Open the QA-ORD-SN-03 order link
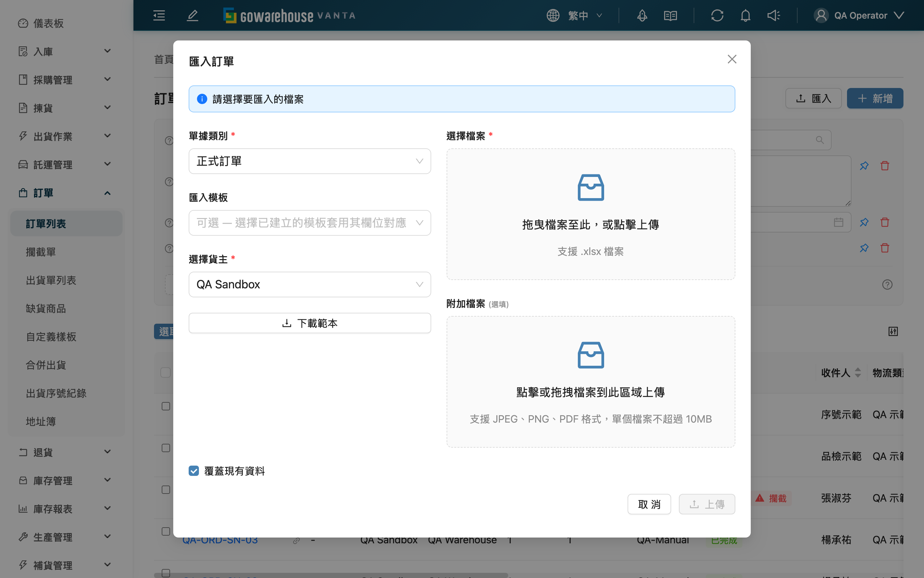 point(220,540)
